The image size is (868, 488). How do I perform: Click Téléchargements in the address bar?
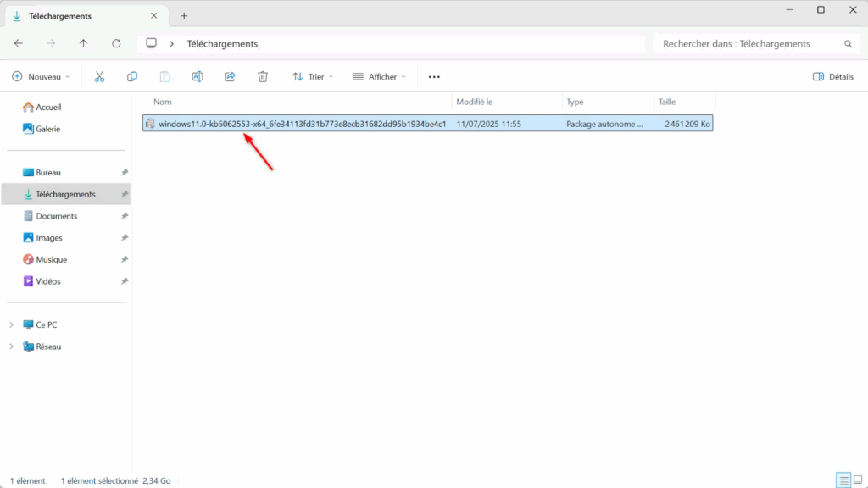222,44
